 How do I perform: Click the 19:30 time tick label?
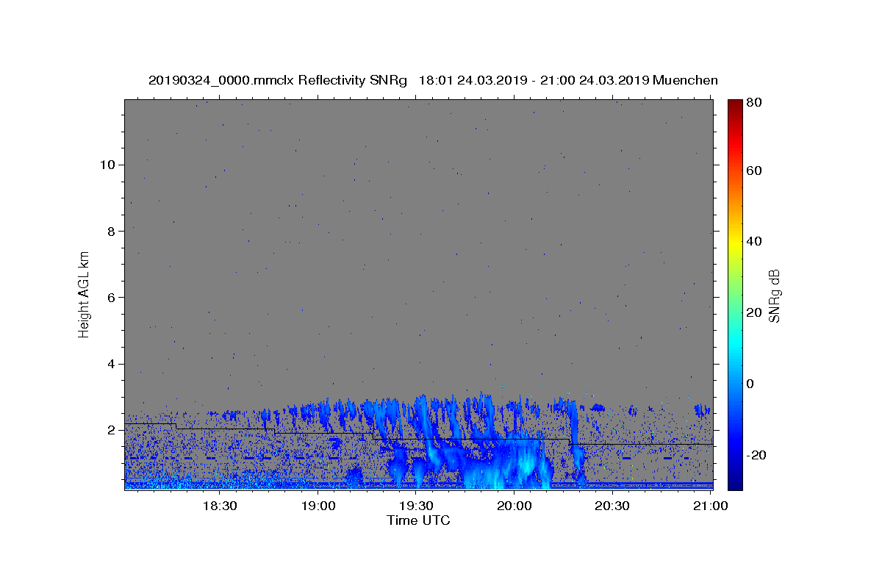click(x=415, y=506)
